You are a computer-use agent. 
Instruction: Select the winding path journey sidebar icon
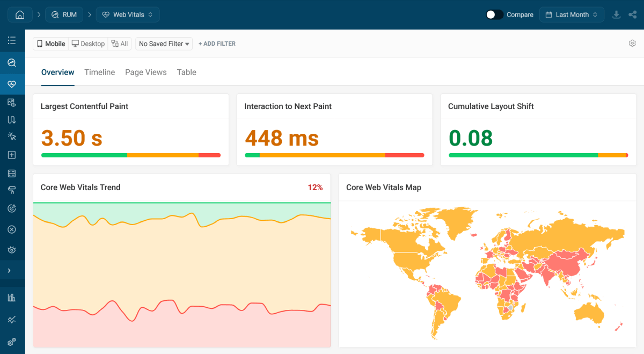12,119
